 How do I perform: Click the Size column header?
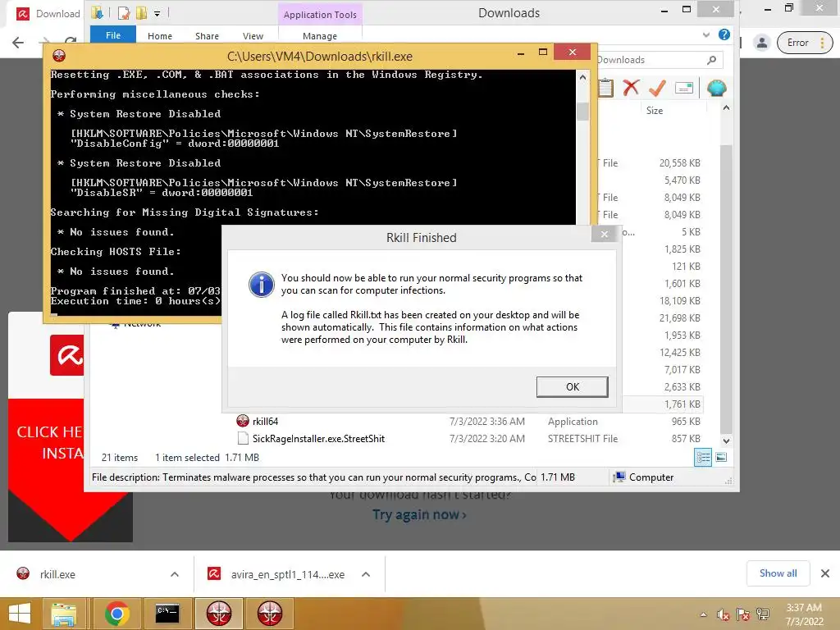click(654, 111)
